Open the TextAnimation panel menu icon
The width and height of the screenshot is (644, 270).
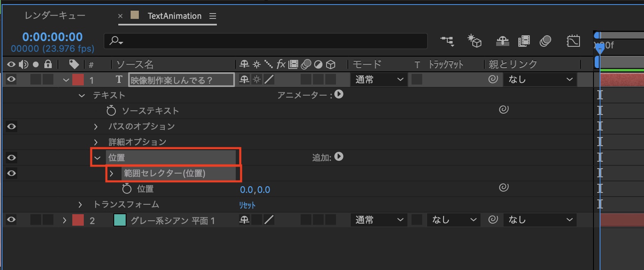(x=212, y=16)
